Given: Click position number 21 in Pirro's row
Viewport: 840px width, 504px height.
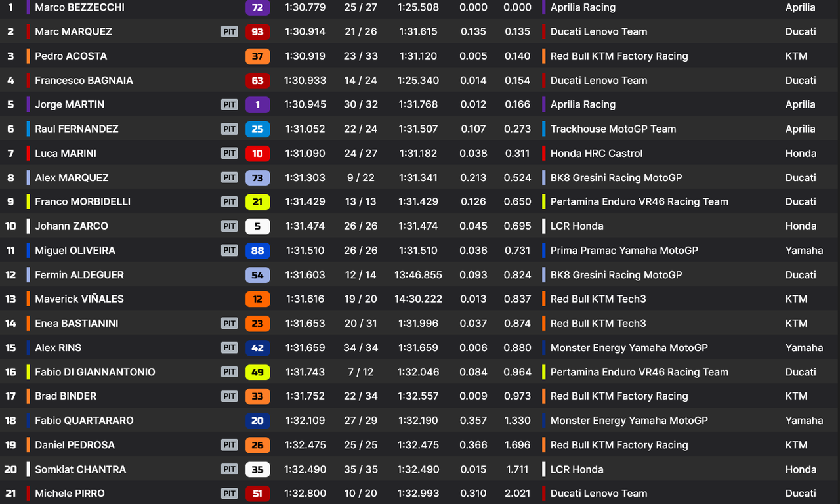Looking at the screenshot, I should (10, 493).
